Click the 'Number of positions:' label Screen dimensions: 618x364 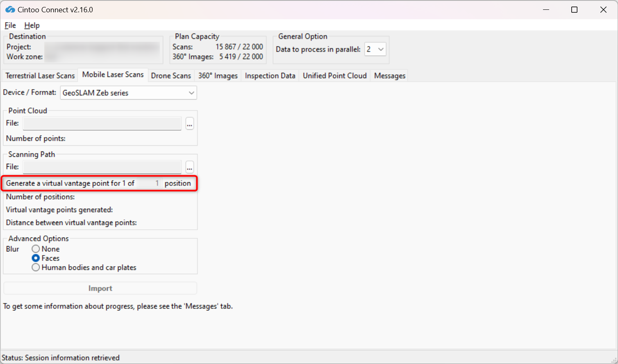coord(40,197)
